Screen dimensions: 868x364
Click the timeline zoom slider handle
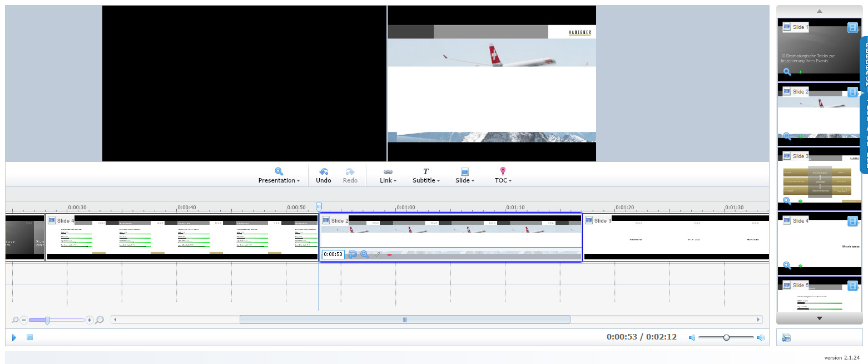[x=48, y=320]
